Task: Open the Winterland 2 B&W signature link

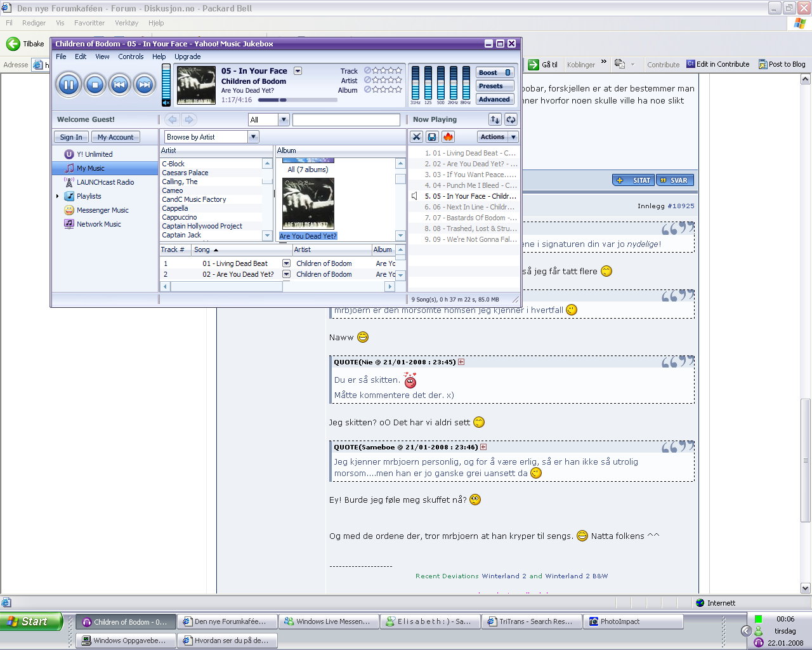Action: pyautogui.click(x=576, y=576)
